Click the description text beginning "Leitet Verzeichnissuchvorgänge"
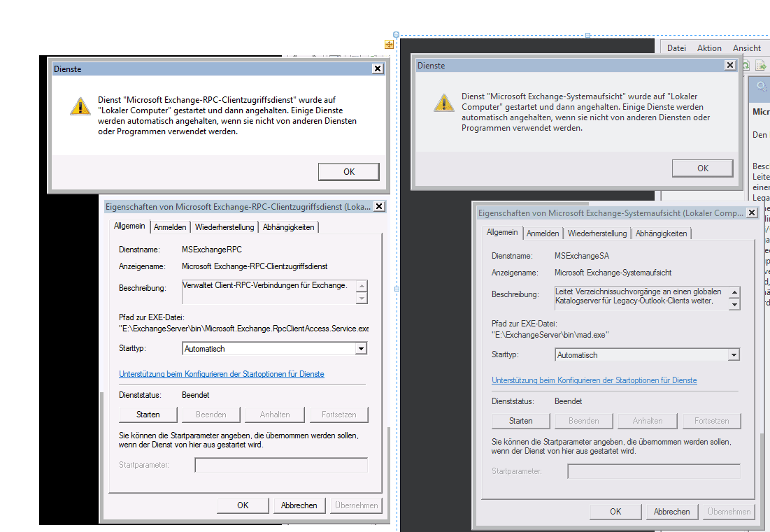The image size is (770, 532). (639, 296)
